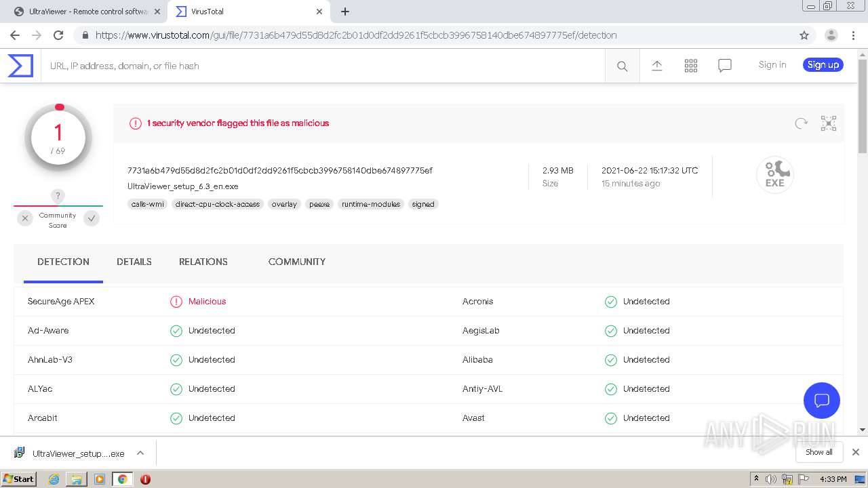
Task: Click the Acronis vendor name
Action: [x=478, y=302]
